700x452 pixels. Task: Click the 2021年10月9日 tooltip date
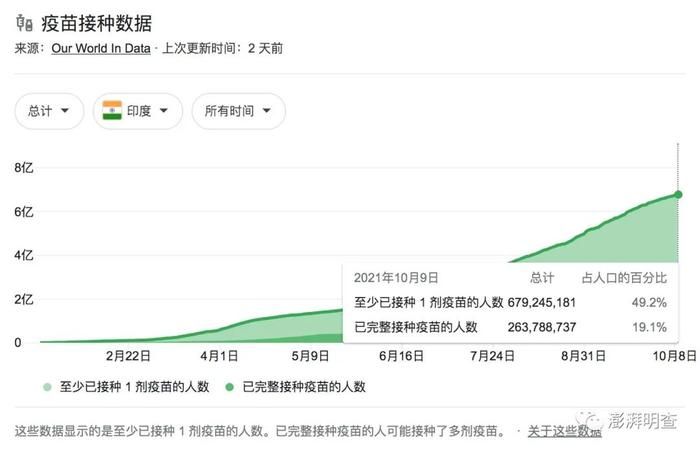(x=396, y=278)
